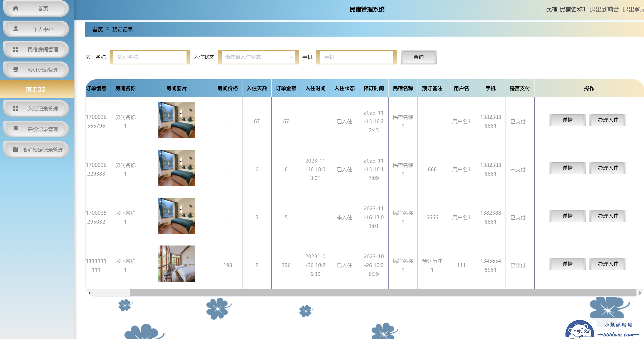
Task: Open room image of order 1111111111
Action: click(176, 264)
